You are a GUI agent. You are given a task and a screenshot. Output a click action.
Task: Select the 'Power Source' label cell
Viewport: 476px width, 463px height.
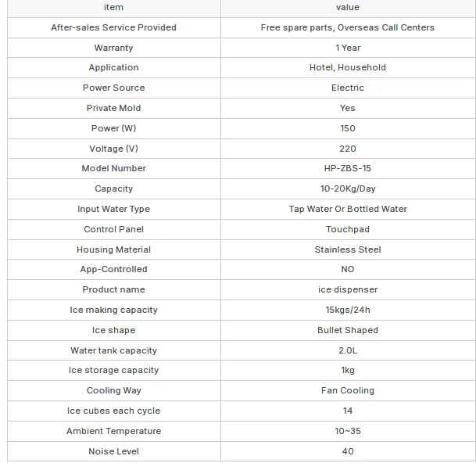(x=113, y=88)
